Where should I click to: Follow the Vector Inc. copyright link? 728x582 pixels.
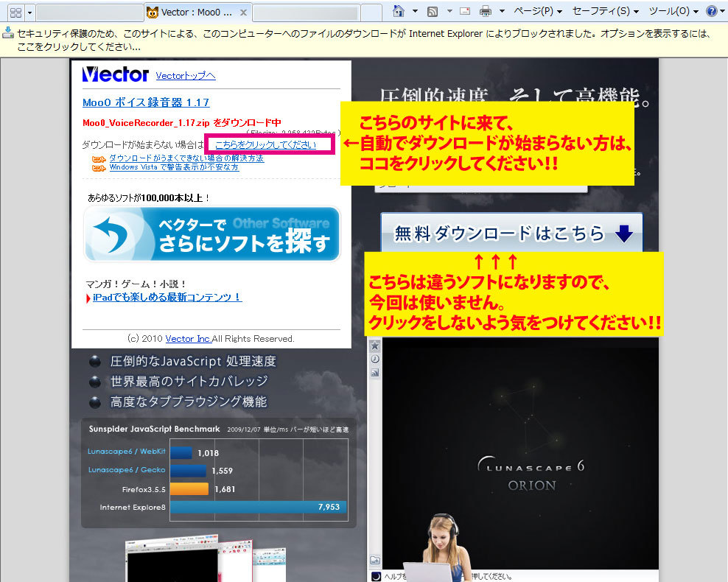coord(189,339)
